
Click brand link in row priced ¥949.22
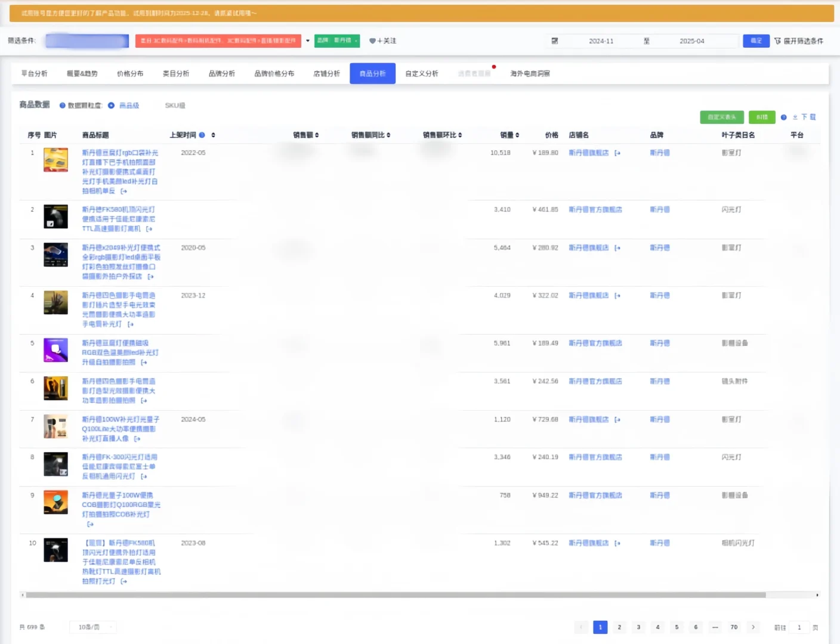tap(660, 496)
